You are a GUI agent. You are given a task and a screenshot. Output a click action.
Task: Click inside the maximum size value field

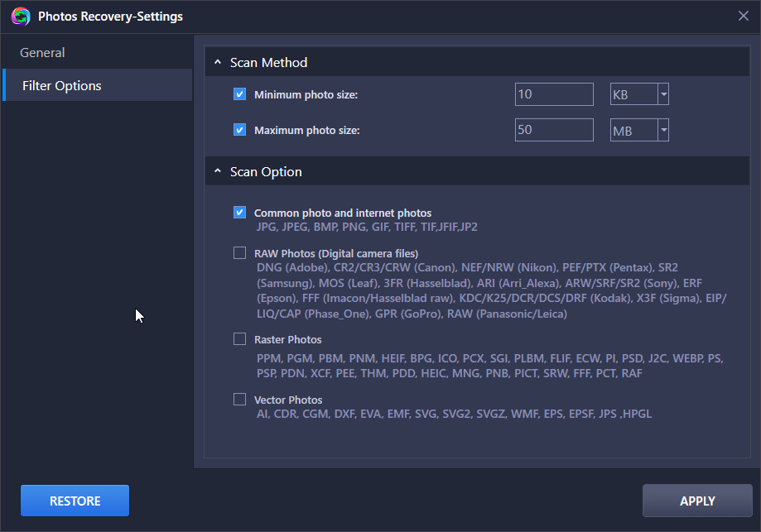click(x=553, y=129)
